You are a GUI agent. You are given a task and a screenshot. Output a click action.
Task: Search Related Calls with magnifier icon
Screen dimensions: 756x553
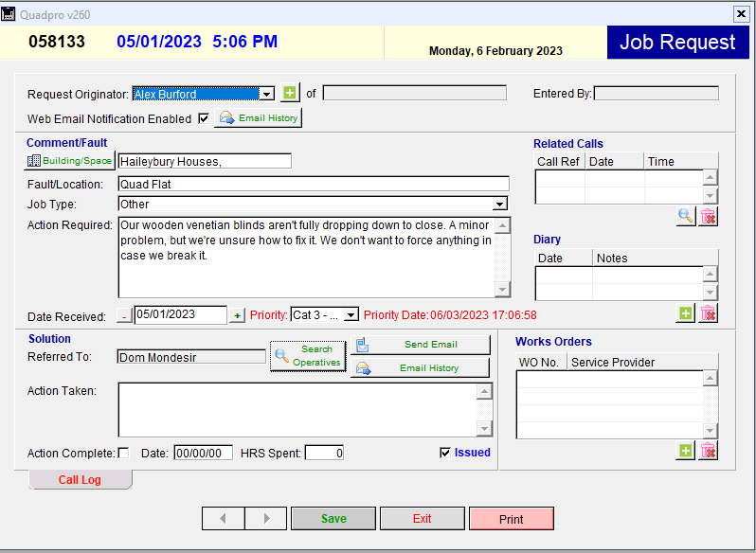click(x=686, y=217)
